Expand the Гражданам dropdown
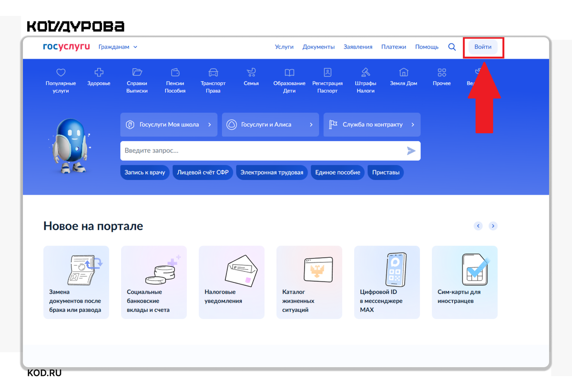The width and height of the screenshot is (572, 392). pos(118,47)
